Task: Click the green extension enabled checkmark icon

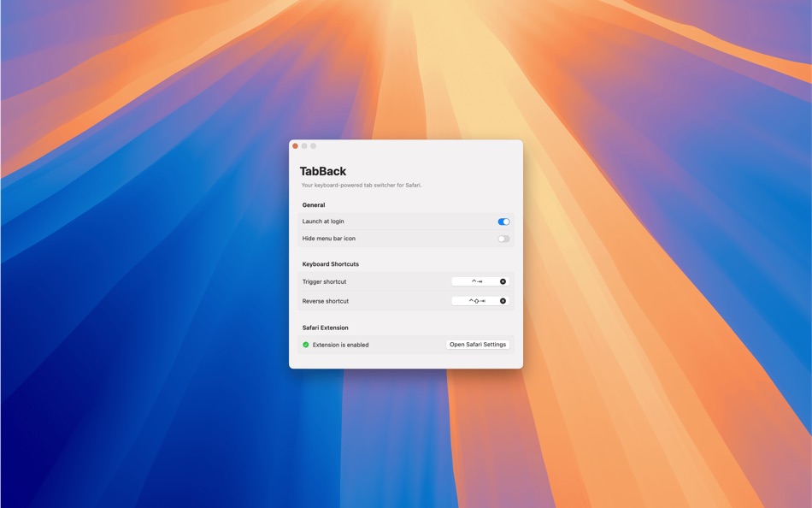Action: click(305, 345)
